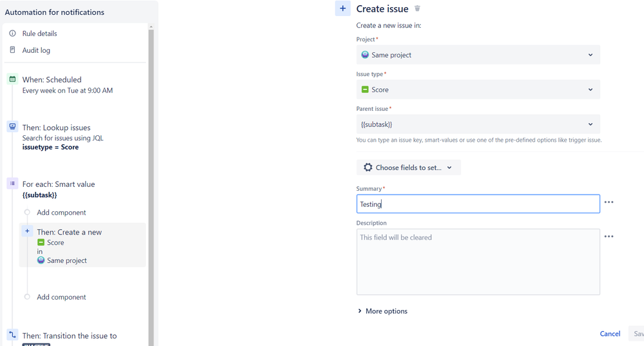Click the plus icon of Create a new step
Screen dimensions: 644x346
(27, 231)
